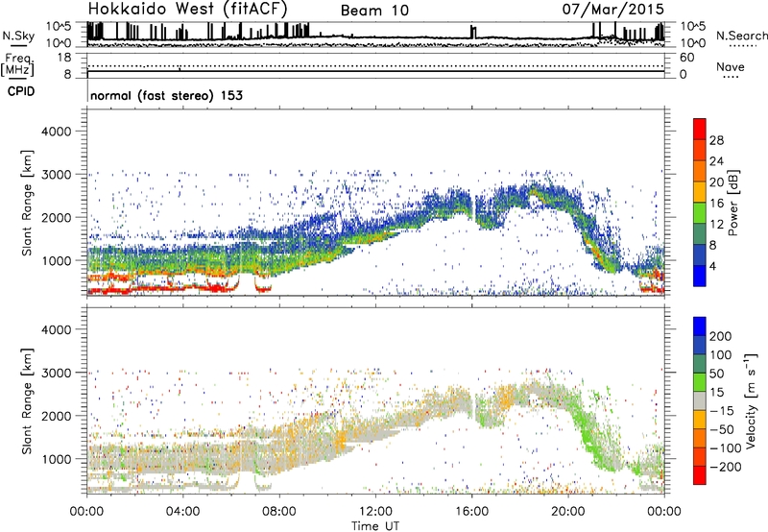Click the '3000' tick in the velocity panel

pyautogui.click(x=56, y=373)
